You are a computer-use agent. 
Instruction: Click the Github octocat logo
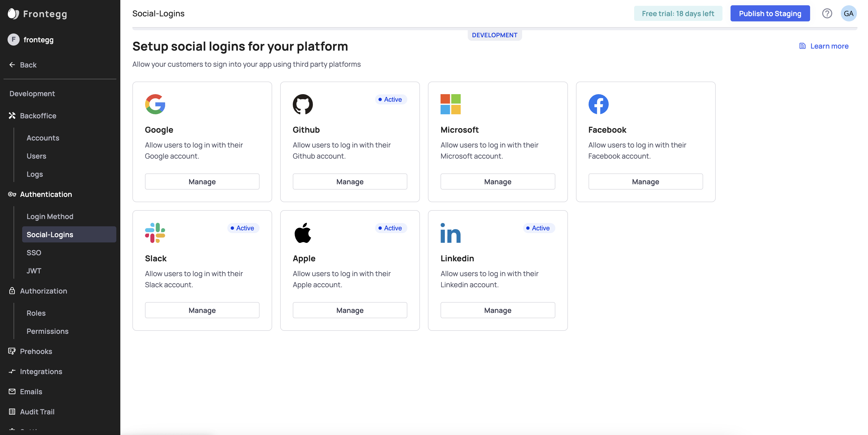(303, 104)
